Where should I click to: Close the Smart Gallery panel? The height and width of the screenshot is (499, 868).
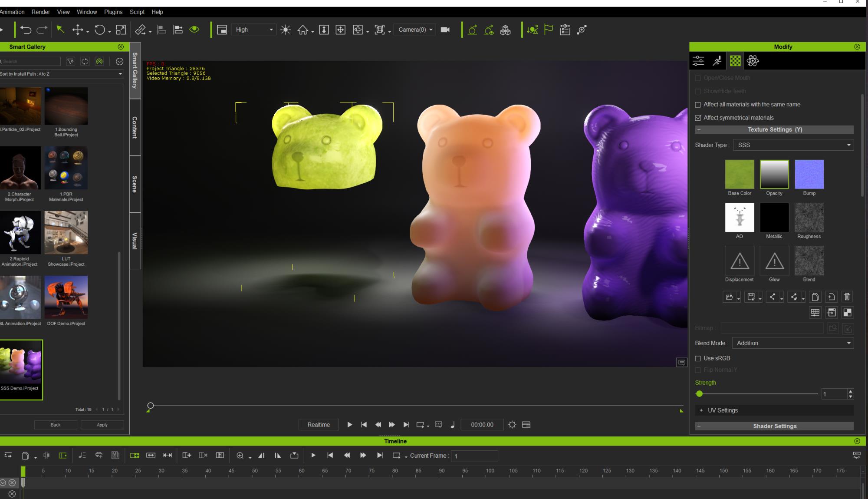pos(121,46)
